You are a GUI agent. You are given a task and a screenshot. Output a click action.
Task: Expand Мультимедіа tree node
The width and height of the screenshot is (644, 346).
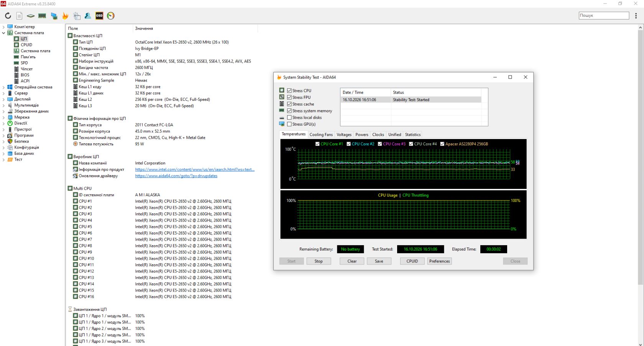(x=3, y=105)
